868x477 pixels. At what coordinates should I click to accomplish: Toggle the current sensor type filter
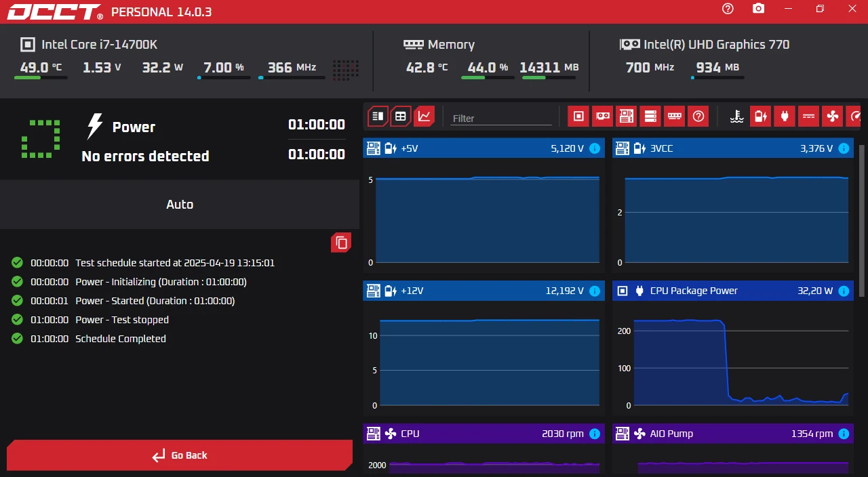808,117
